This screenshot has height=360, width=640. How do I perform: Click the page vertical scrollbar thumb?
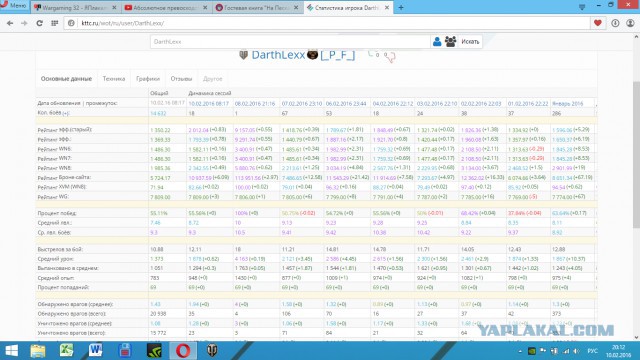click(x=636, y=154)
